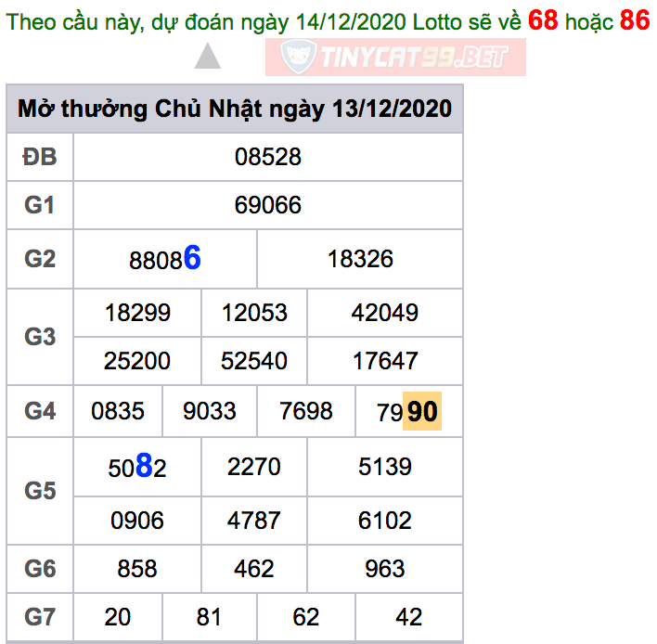Click the G7 row label
This screenshot has height=644, width=657.
point(40,617)
